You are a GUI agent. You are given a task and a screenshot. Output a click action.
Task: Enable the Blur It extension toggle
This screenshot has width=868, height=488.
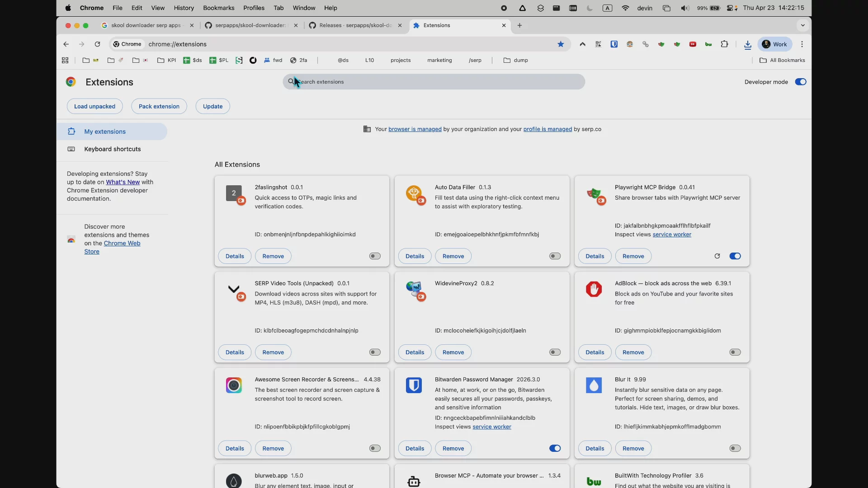[x=735, y=449]
